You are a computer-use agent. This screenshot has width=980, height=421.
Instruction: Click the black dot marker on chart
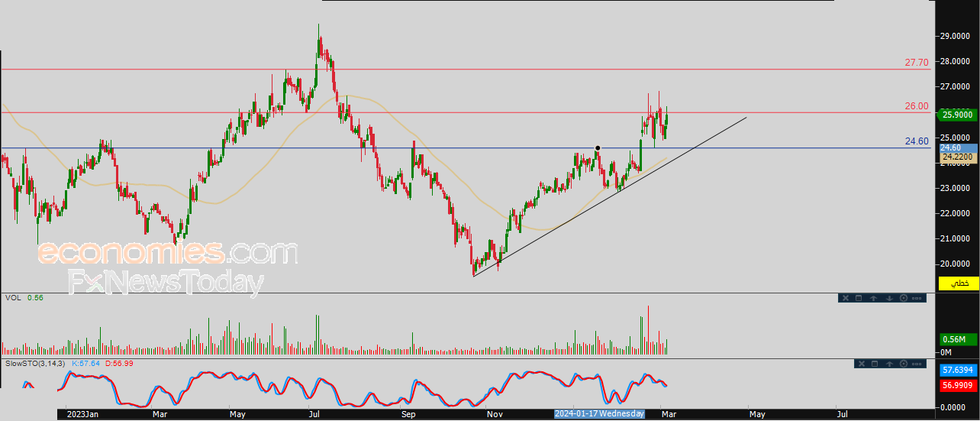598,147
